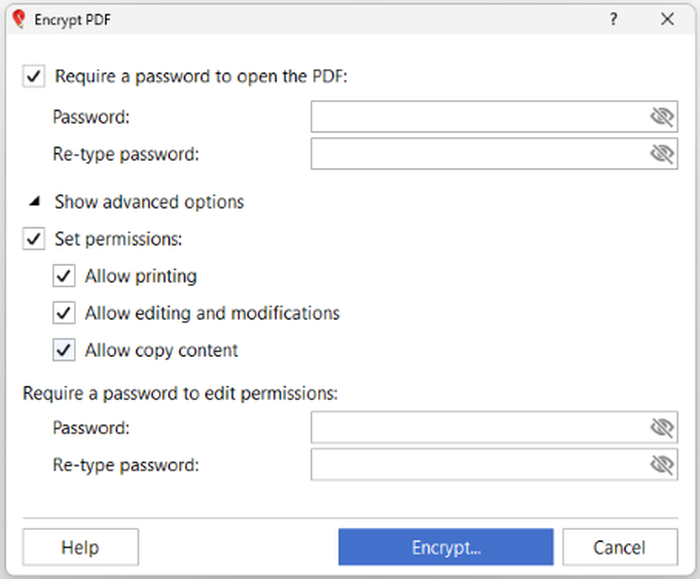Toggle the Allow copy content checkbox
This screenshot has width=700, height=579.
click(64, 350)
